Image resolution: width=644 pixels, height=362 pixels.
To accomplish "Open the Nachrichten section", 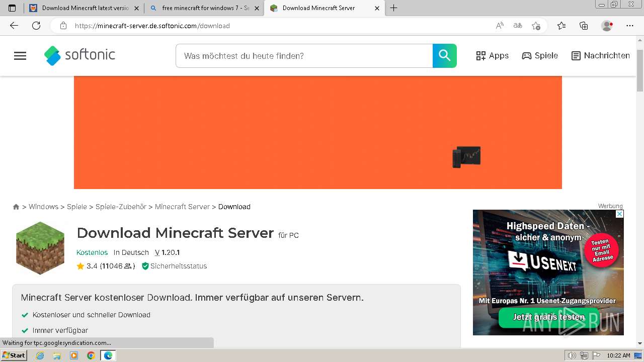I will (601, 56).
